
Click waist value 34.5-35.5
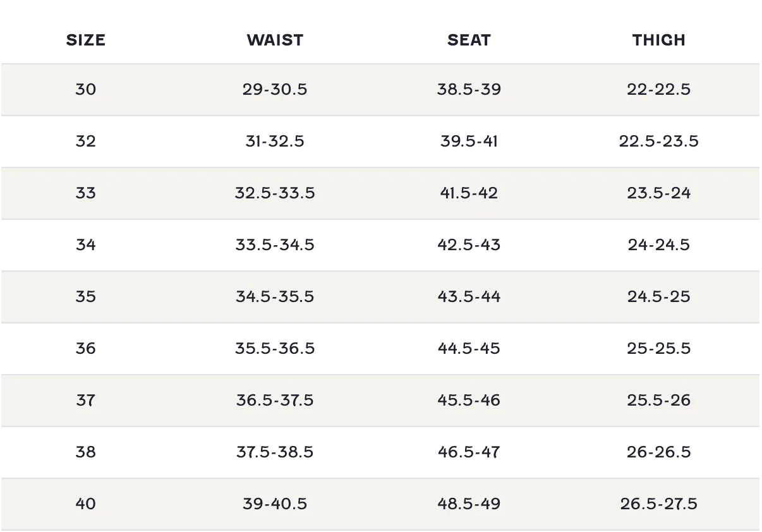[275, 296]
